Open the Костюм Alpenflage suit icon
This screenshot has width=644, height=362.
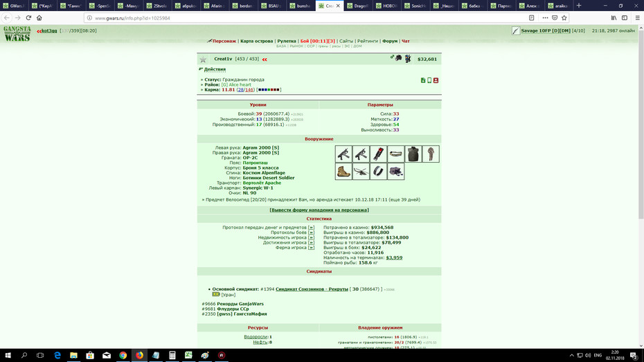coord(431,154)
